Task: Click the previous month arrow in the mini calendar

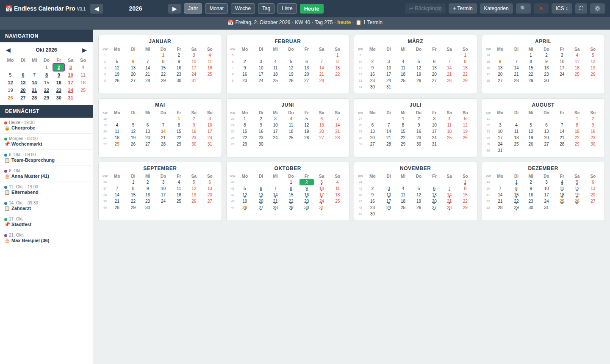Action: [8, 50]
